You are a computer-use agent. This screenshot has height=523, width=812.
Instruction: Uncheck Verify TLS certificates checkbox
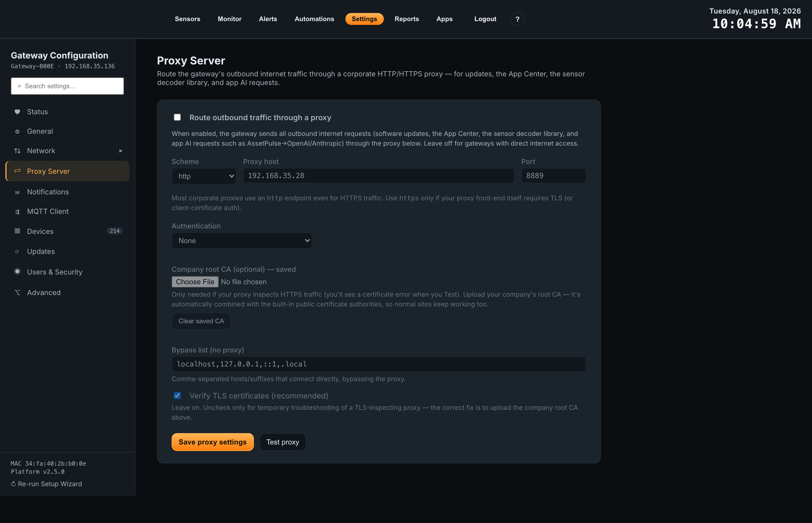pos(177,395)
